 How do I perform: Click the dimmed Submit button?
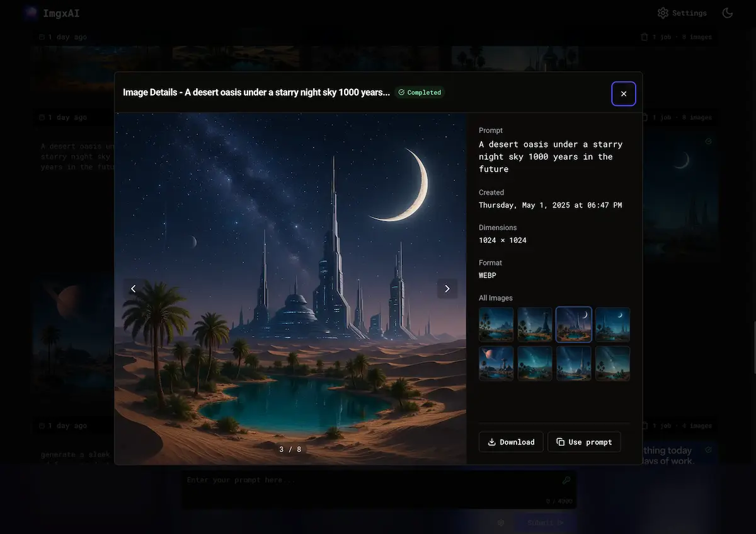(546, 523)
